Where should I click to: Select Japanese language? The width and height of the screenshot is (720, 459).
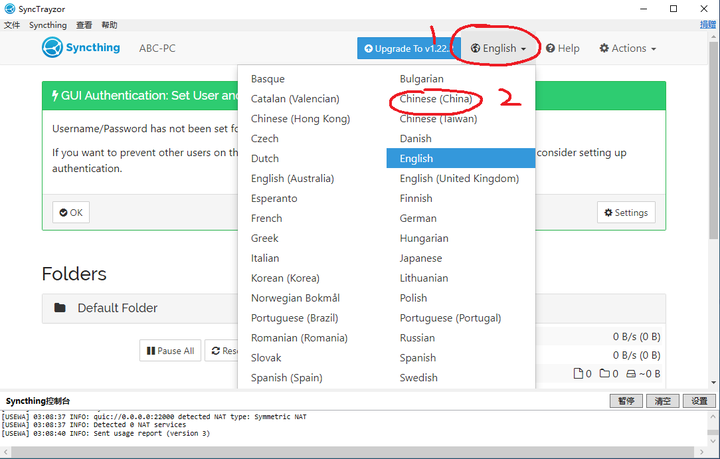pyautogui.click(x=421, y=258)
